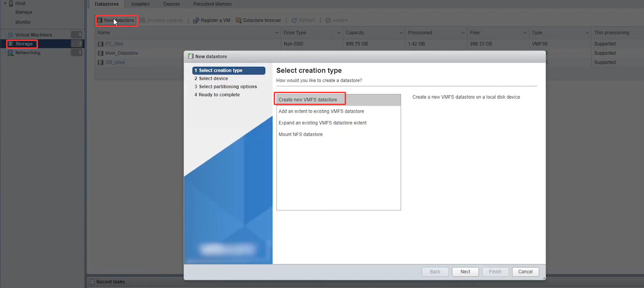The image size is (644, 288).
Task: Open the Free column dropdown arrow
Action: [525, 33]
